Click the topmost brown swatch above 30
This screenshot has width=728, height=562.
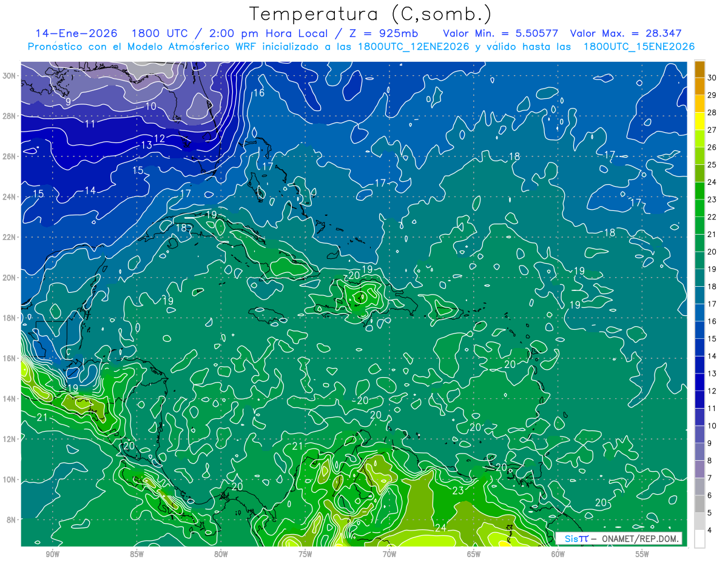click(x=699, y=69)
